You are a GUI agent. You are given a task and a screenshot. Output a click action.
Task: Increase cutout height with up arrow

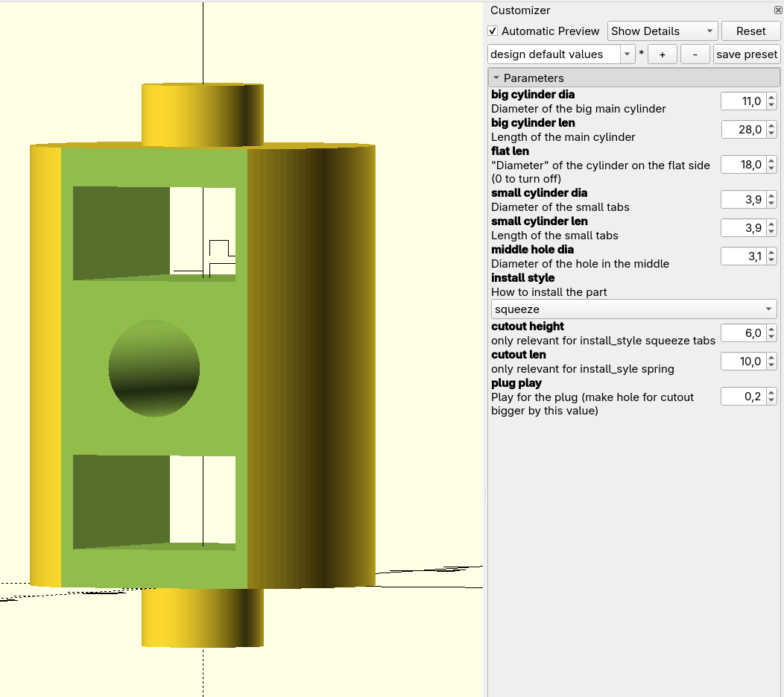[x=771, y=329]
